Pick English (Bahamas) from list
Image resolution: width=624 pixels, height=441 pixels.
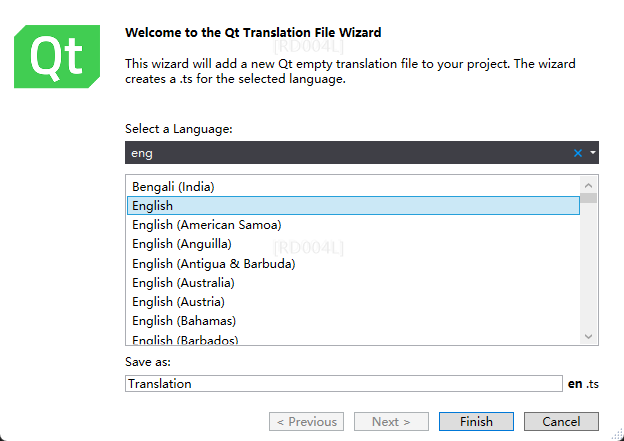pos(184,321)
